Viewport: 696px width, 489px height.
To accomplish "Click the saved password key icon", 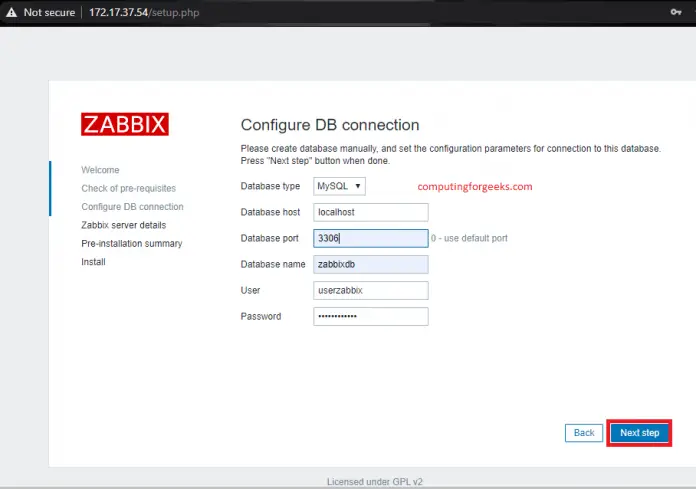I will [x=676, y=10].
